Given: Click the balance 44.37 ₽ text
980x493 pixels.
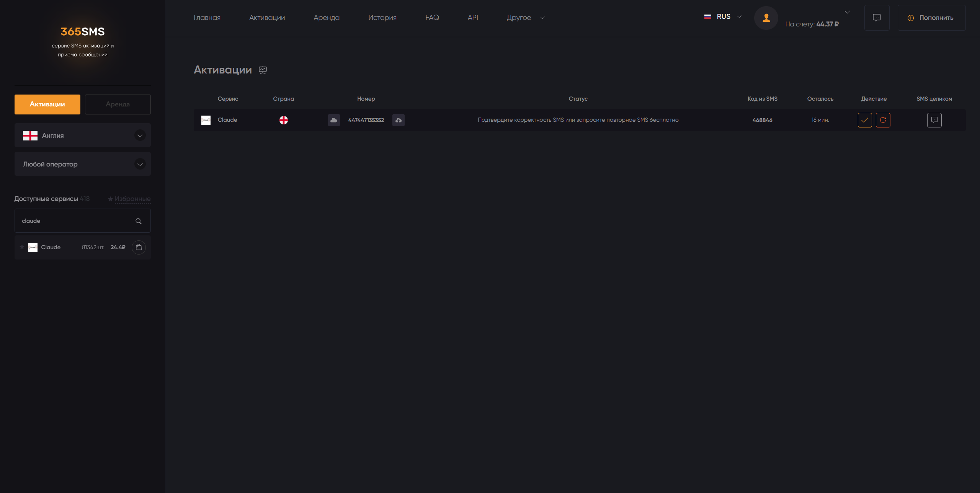Looking at the screenshot, I should click(828, 24).
